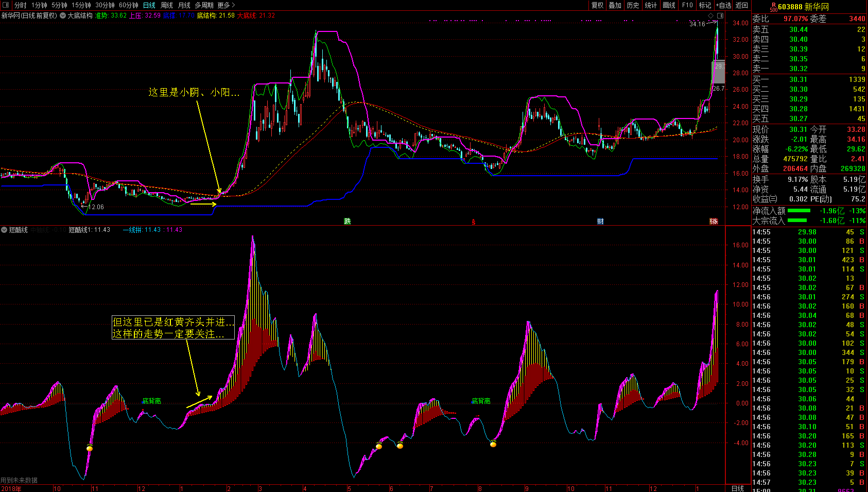Open the 大底结构 indicator dropdown arrow
The width and height of the screenshot is (868, 492).
[x=63, y=15]
